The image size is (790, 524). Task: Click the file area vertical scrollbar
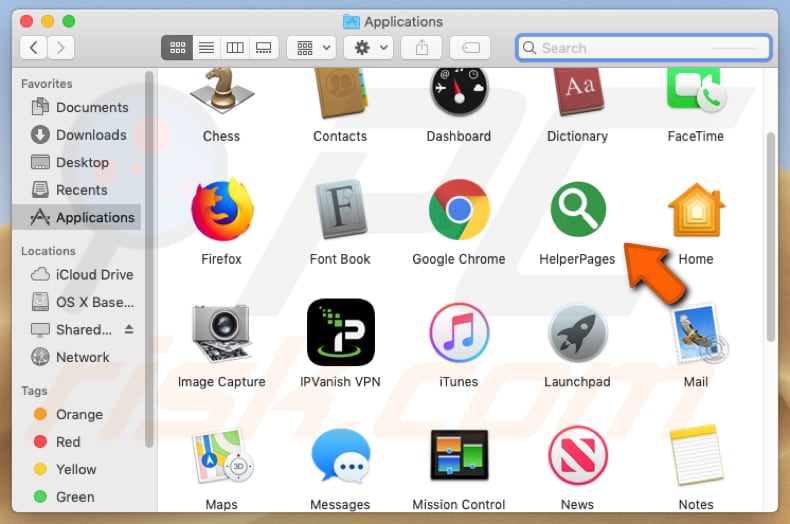(x=770, y=237)
